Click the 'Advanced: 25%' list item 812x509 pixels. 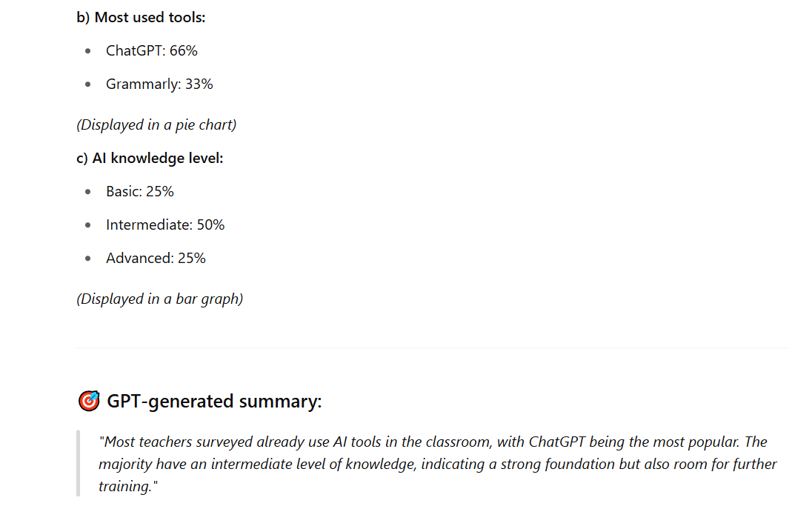[x=156, y=258]
